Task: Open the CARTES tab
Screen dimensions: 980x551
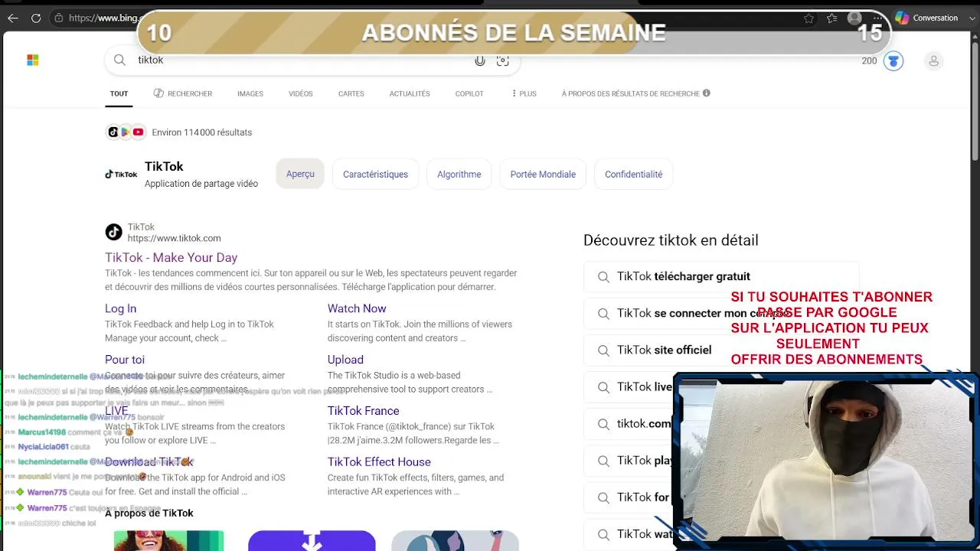Action: tap(351, 93)
